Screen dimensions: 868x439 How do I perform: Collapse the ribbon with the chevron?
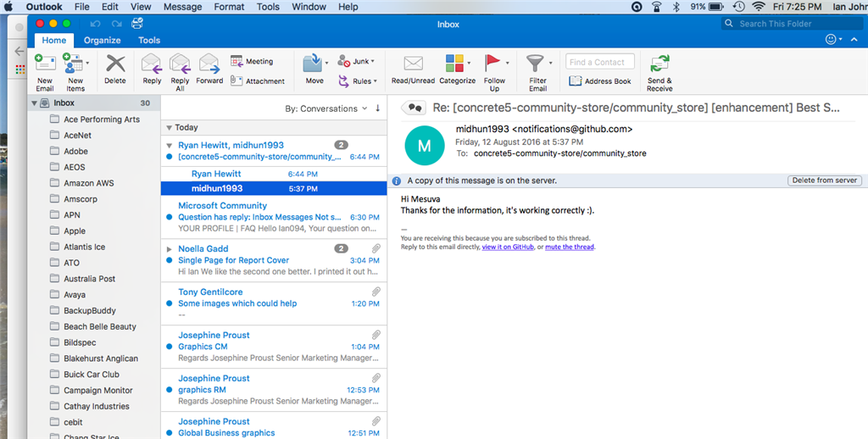point(854,39)
